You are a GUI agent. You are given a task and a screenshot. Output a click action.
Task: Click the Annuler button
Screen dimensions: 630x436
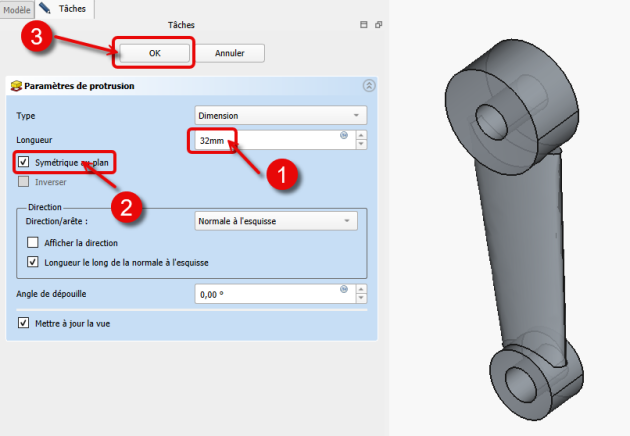coord(228,52)
